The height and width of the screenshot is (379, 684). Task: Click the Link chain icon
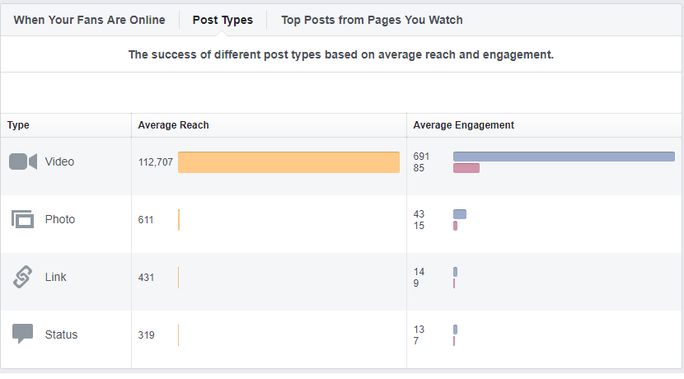23,277
